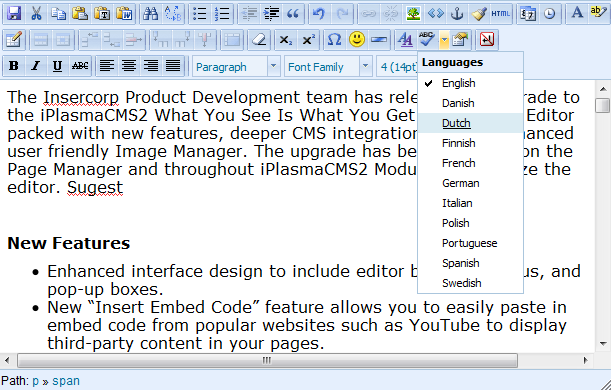Open Find with the binoculars icon
Image resolution: width=611 pixels, height=390 pixels.
click(150, 14)
